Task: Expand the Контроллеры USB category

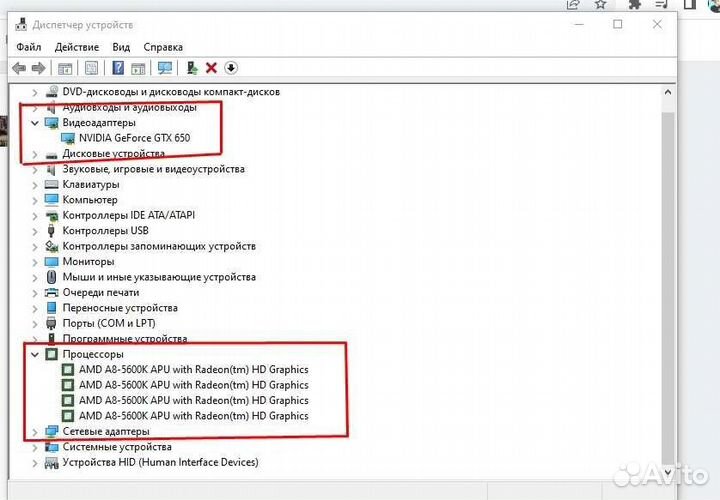Action: tap(35, 231)
